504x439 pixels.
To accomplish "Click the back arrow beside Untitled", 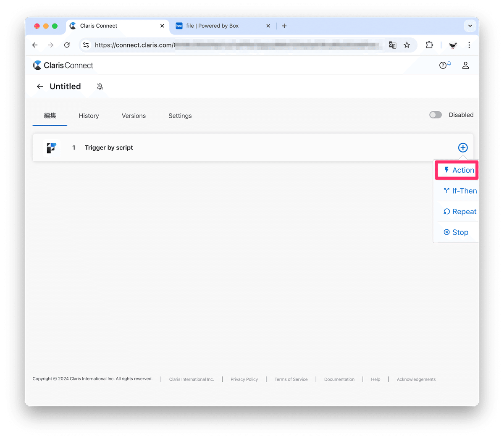I will 40,86.
